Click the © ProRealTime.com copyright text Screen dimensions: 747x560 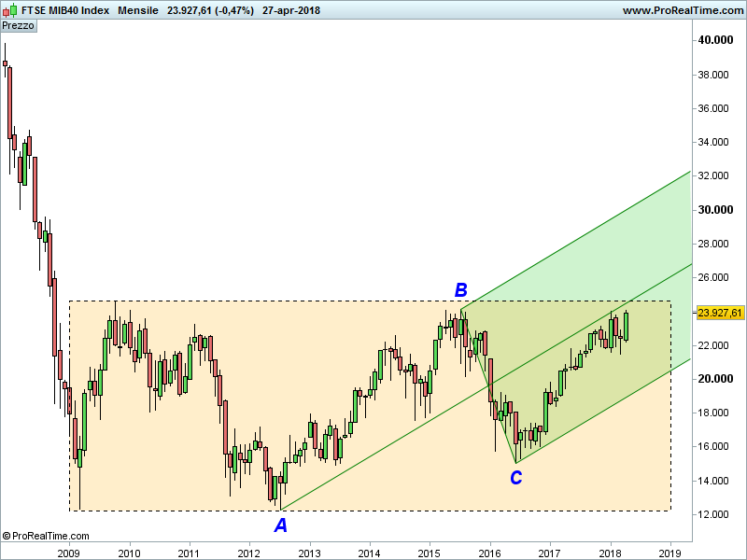(46, 536)
